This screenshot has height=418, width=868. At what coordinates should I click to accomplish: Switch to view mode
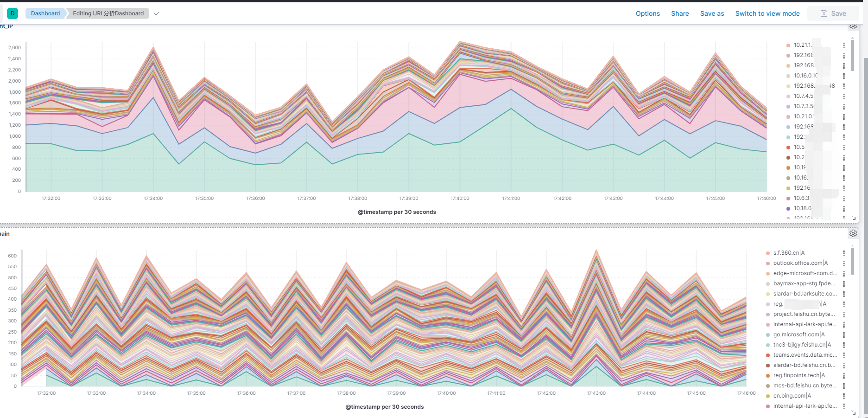click(x=767, y=13)
